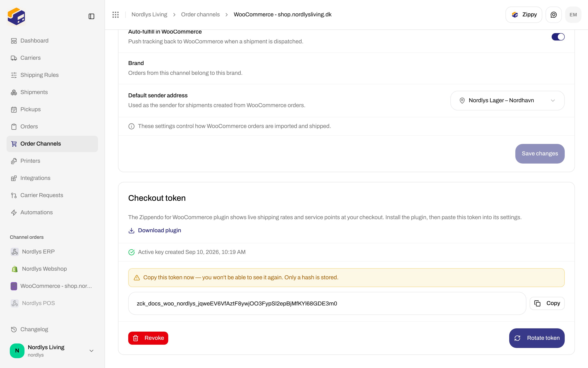This screenshot has width=588, height=368.
Task: Open Nordlys ERP channel orders
Action: [52, 251]
